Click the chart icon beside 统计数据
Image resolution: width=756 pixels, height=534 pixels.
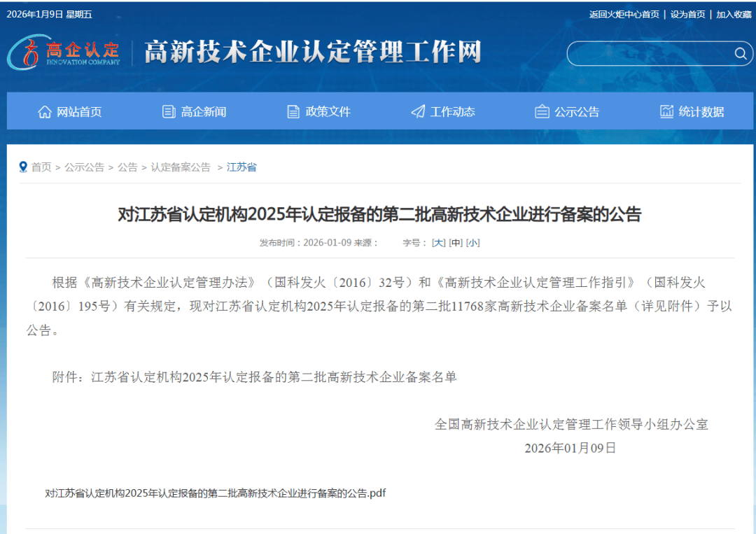666,112
